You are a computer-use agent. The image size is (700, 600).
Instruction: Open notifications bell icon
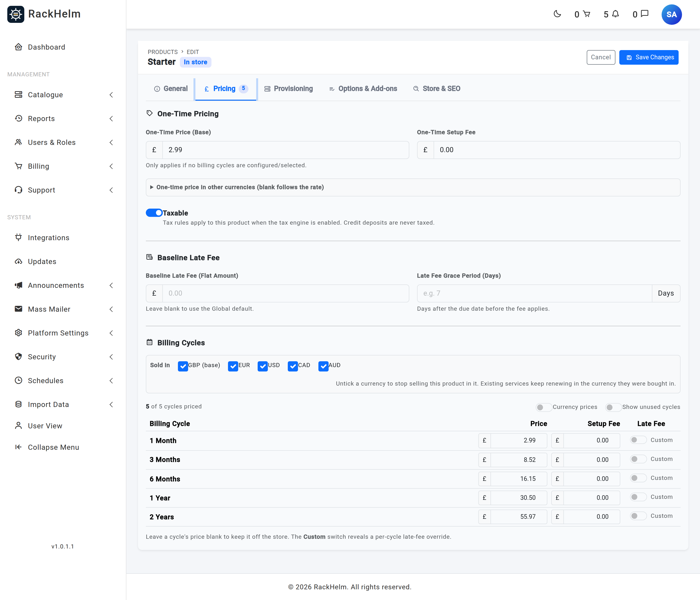point(616,14)
